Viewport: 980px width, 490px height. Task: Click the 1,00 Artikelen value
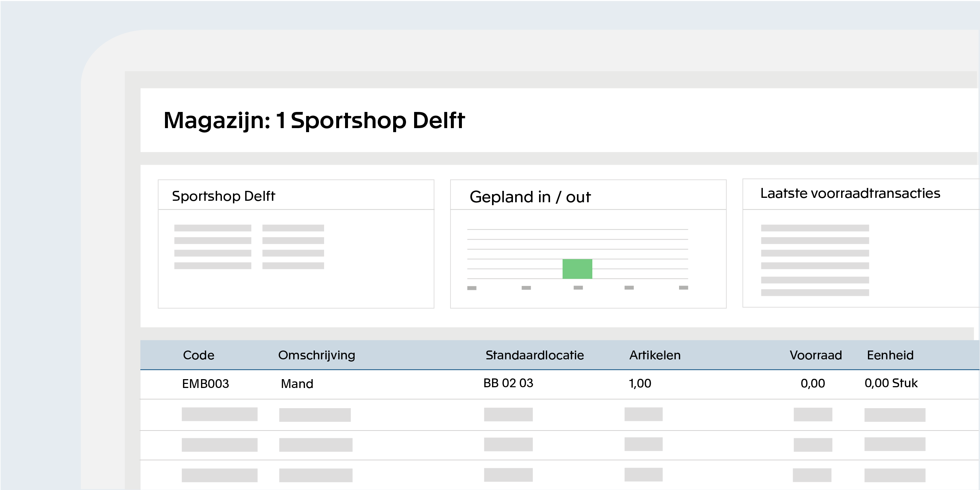tap(640, 383)
